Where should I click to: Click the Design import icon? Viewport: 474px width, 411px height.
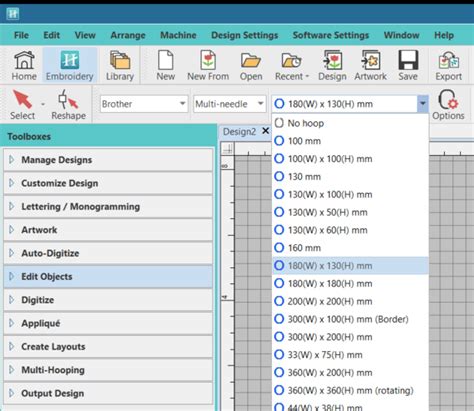pyautogui.click(x=332, y=65)
